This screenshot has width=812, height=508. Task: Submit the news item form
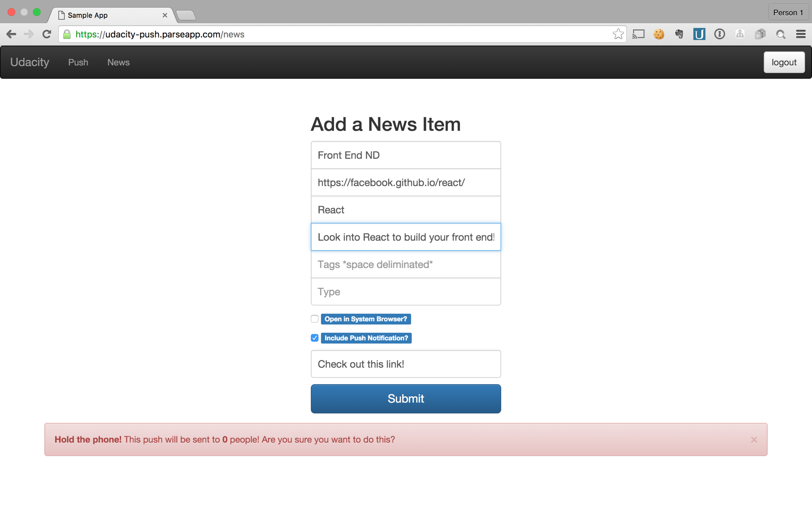click(x=405, y=398)
